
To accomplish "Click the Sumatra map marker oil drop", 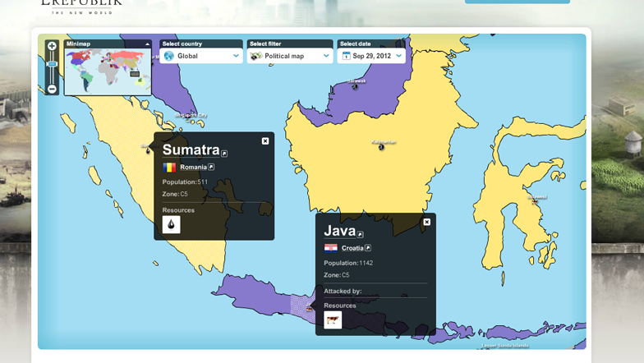I will (148, 151).
